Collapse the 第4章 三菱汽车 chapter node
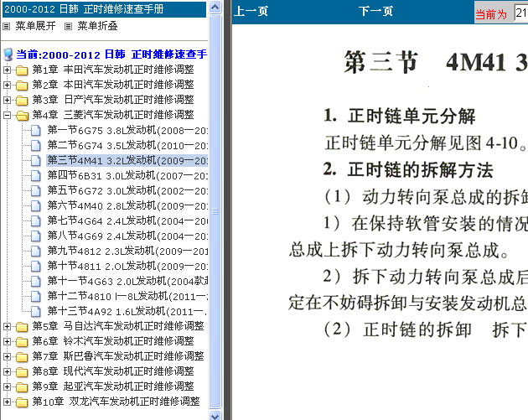The width and height of the screenshot is (528, 420). click(7, 116)
